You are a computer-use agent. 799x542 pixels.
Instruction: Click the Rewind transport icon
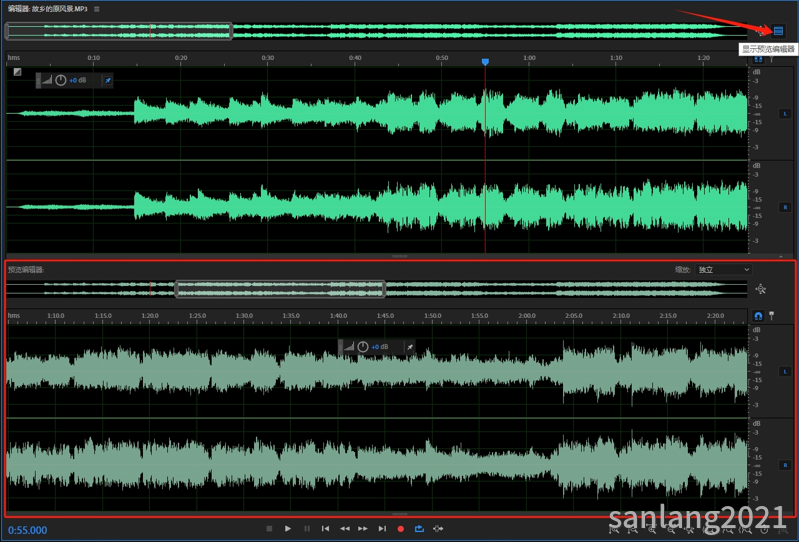coord(345,529)
